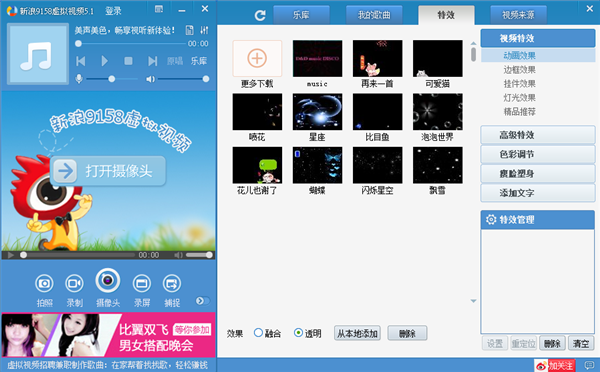
Task: Select 蝴蝶 effect thumbnail
Action: [x=317, y=165]
